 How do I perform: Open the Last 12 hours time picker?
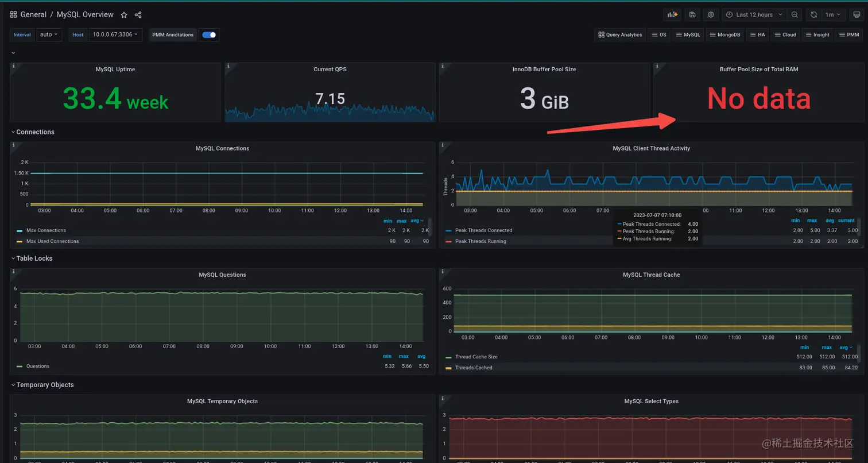753,15
